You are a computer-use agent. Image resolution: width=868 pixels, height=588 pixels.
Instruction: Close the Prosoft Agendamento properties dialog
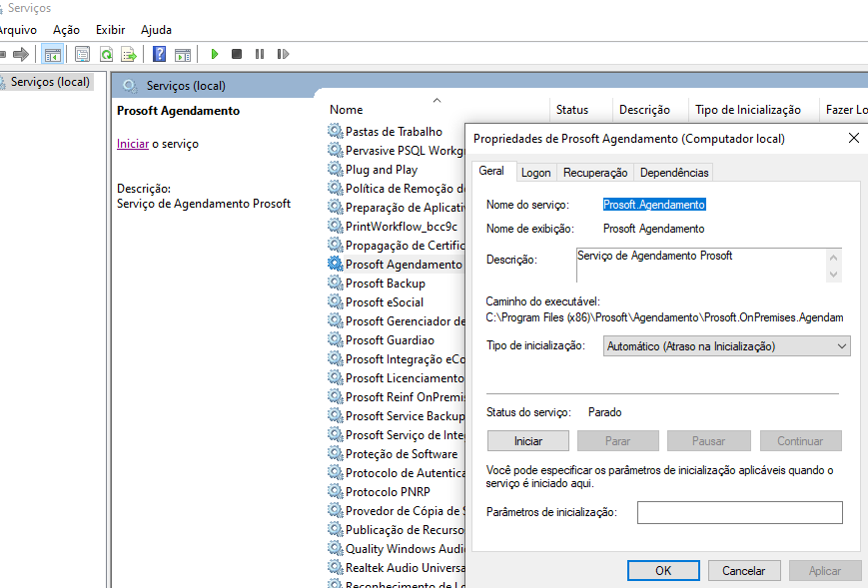854,139
